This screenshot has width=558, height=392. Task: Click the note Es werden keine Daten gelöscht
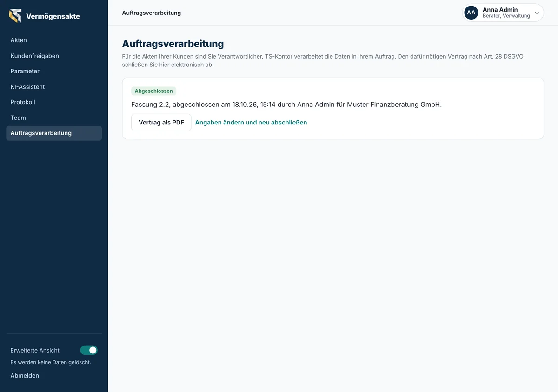[51, 362]
